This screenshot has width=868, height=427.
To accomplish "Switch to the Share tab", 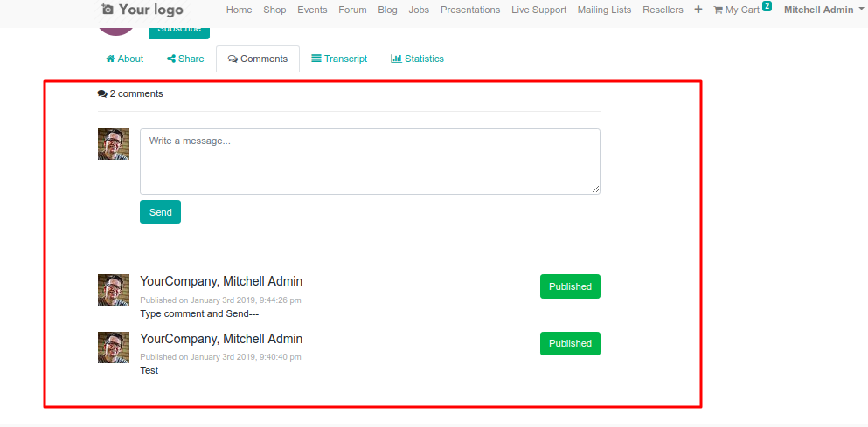I will [x=185, y=59].
